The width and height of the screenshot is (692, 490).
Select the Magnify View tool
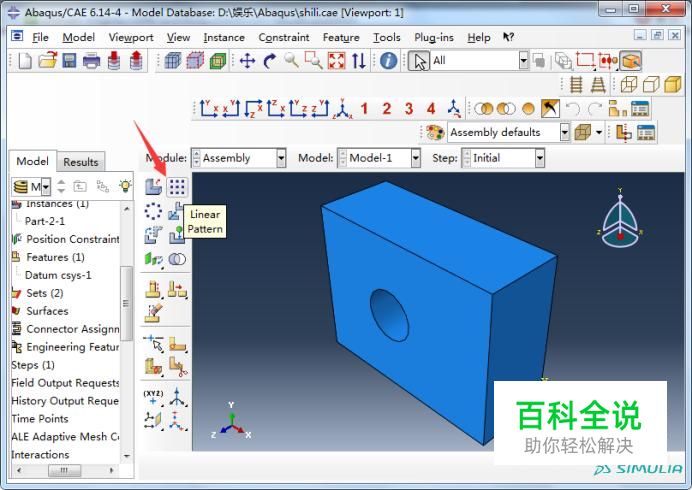(x=291, y=61)
